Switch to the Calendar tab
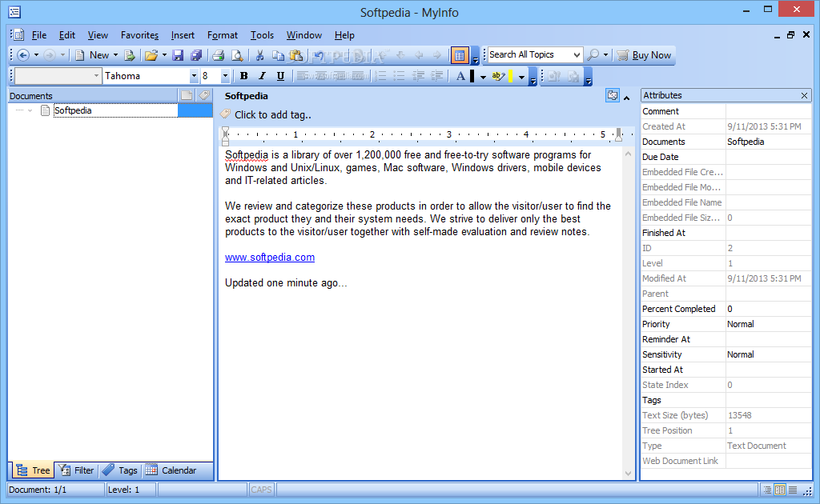 tap(171, 470)
